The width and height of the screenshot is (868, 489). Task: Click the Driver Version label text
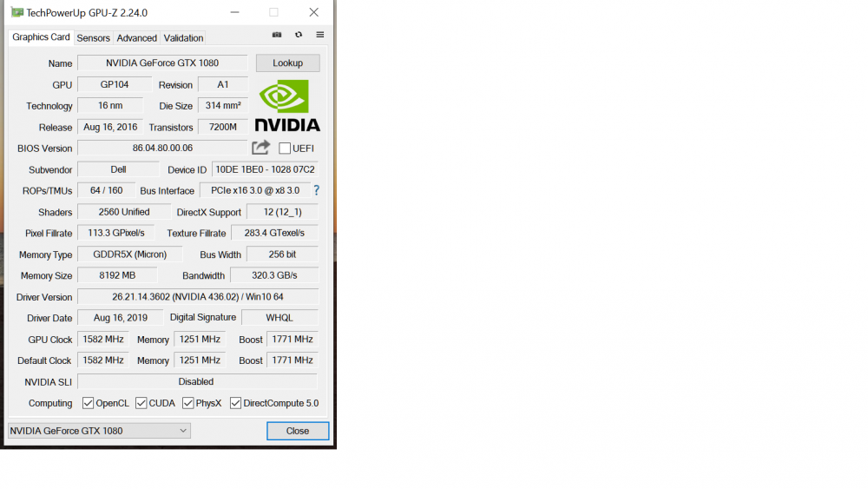coord(44,297)
